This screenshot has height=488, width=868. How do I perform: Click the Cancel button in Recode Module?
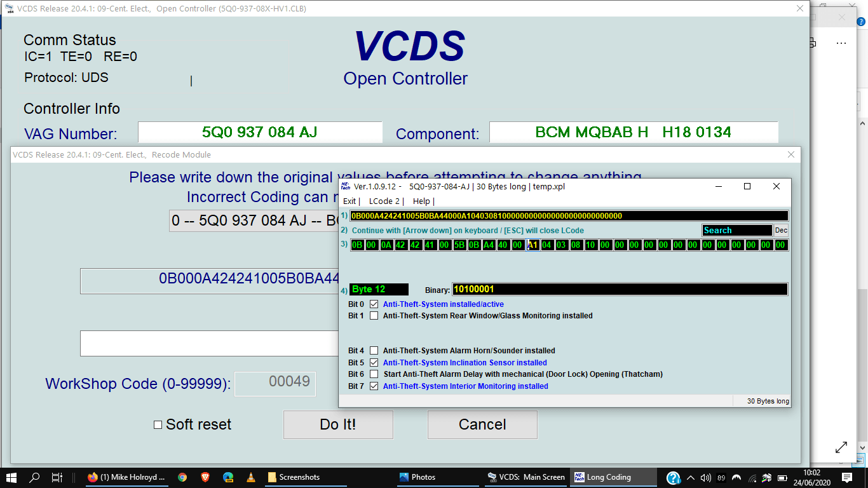482,424
